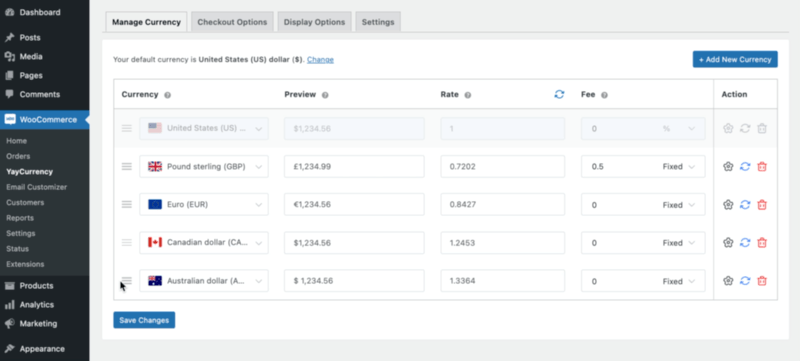This screenshot has height=361, width=800.
Task: Open the Euro (EUR) currency dropdown
Action: click(x=204, y=204)
